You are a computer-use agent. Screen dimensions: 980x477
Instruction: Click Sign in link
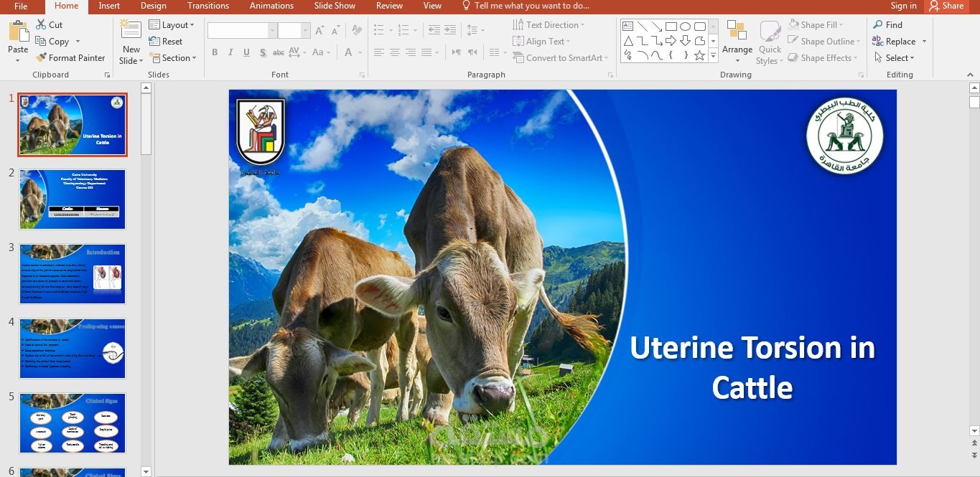pyautogui.click(x=903, y=6)
